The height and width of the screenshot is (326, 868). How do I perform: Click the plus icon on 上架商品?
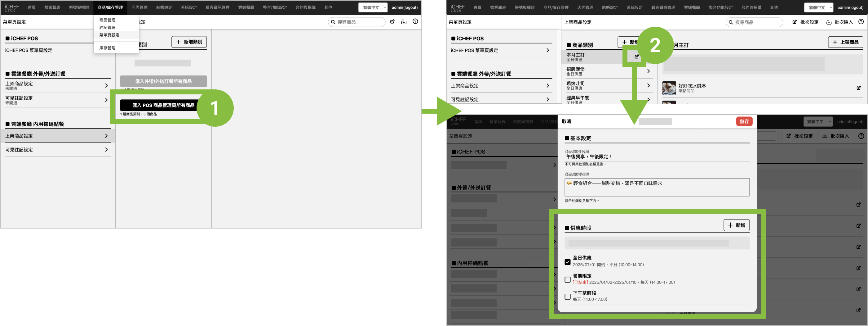(835, 42)
